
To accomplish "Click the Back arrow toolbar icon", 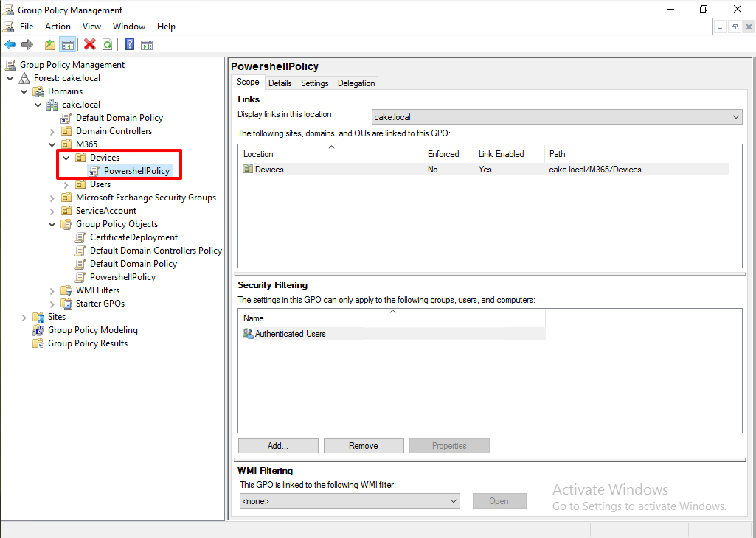I will [10, 45].
